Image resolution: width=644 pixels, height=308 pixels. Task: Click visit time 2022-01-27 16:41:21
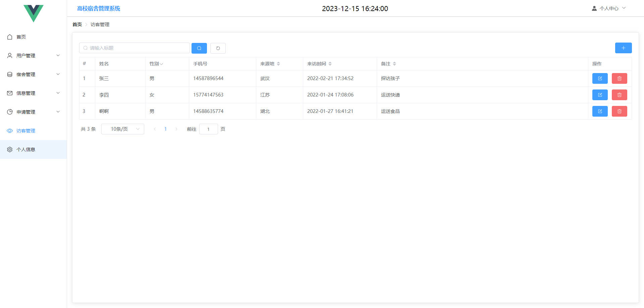tap(330, 111)
